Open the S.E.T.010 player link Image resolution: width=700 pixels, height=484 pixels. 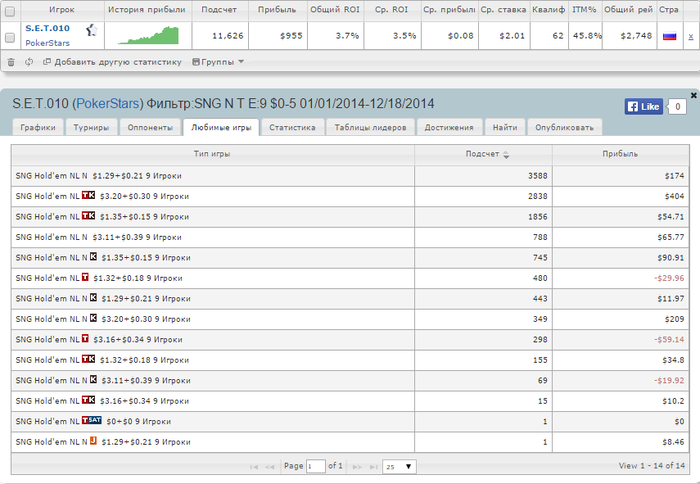tap(47, 28)
